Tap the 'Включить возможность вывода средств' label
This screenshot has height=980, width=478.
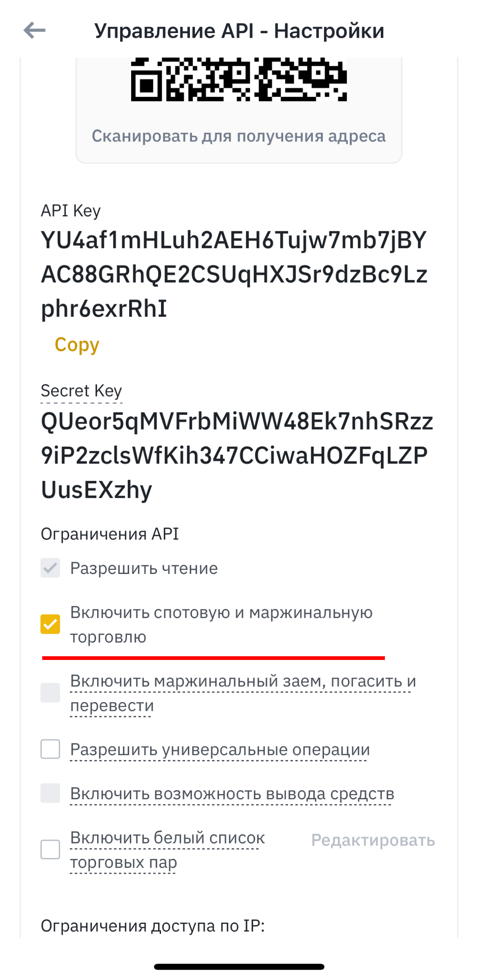click(232, 794)
